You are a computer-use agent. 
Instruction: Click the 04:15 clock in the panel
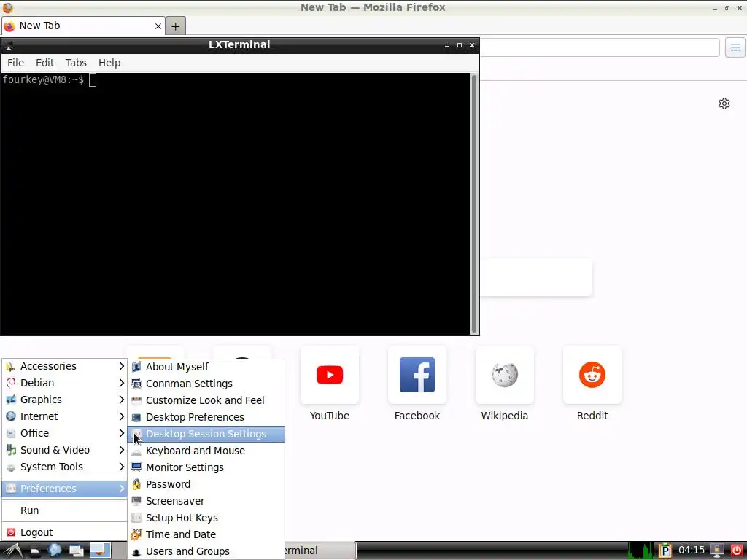[692, 551]
